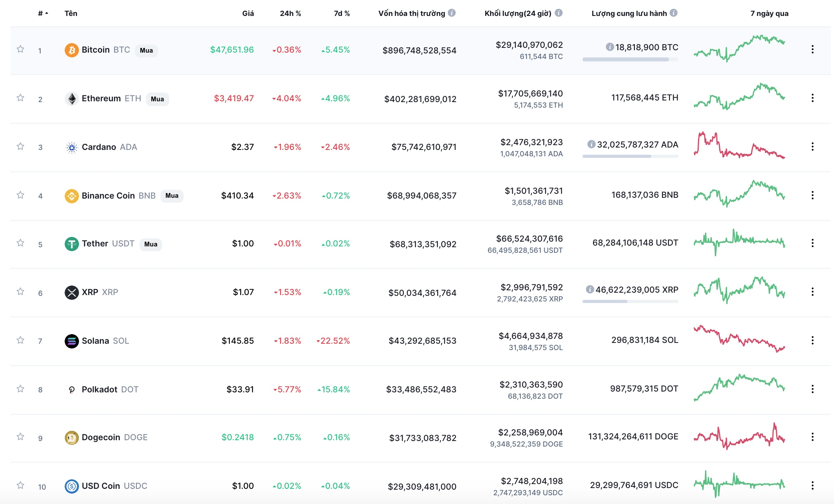Star Ethereum to add to watchlist
834x504 pixels.
click(20, 98)
